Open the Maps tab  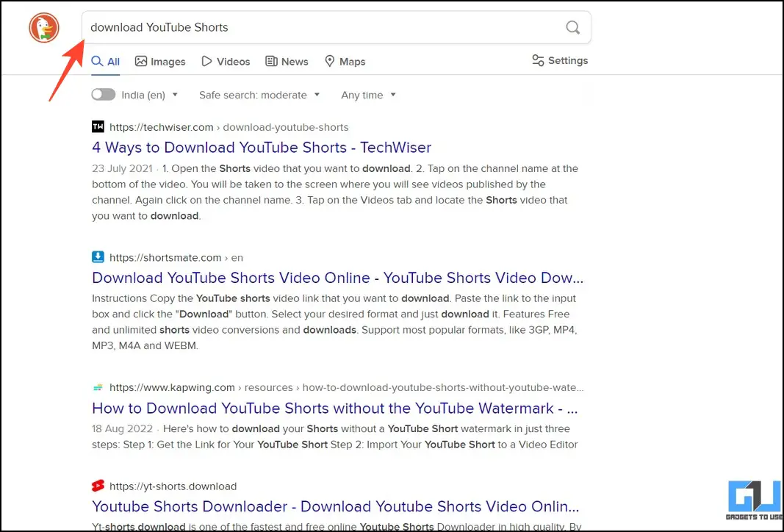pyautogui.click(x=345, y=62)
